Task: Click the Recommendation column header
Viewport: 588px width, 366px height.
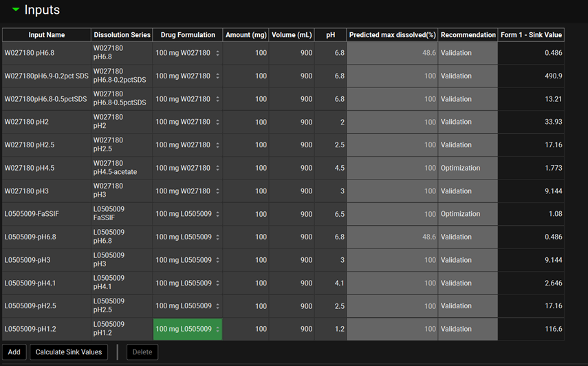Action: click(x=468, y=35)
